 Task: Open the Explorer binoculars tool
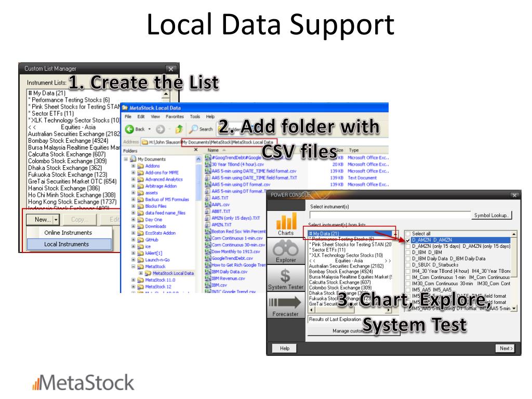286,251
